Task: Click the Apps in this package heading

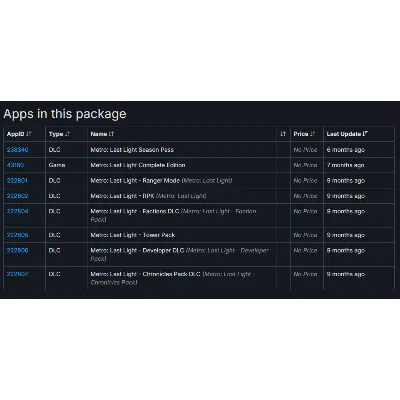Action: pos(65,114)
